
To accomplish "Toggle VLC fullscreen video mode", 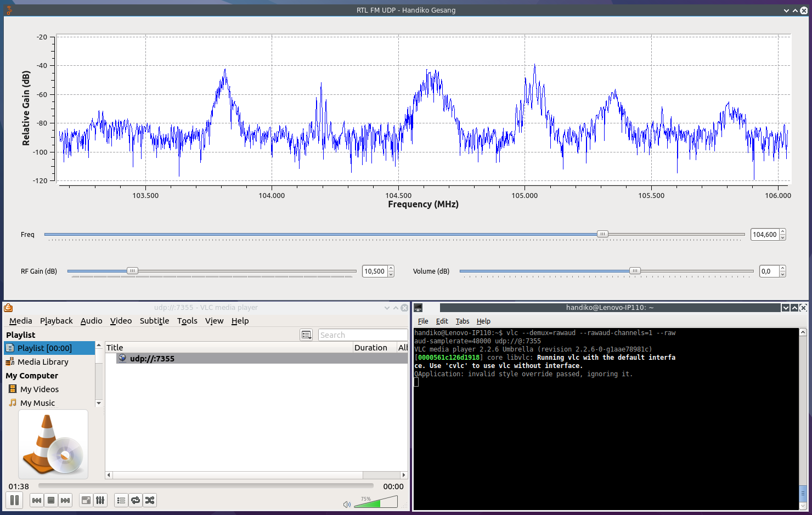I will point(86,500).
